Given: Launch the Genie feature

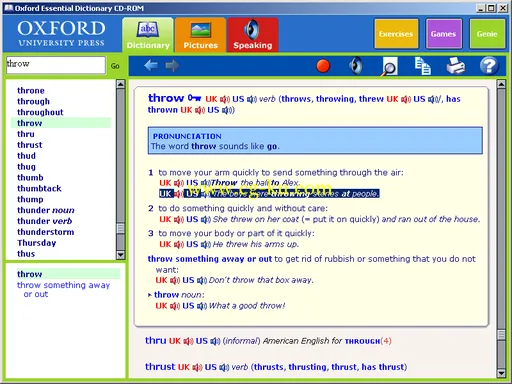Looking at the screenshot, I should click(487, 34).
